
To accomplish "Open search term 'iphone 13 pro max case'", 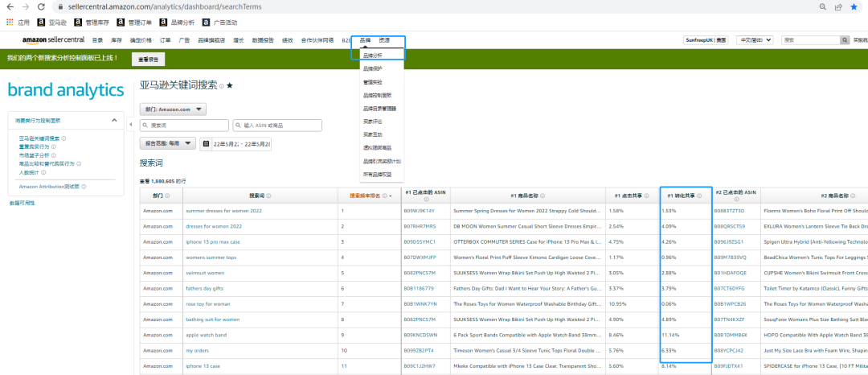I will (x=213, y=242).
